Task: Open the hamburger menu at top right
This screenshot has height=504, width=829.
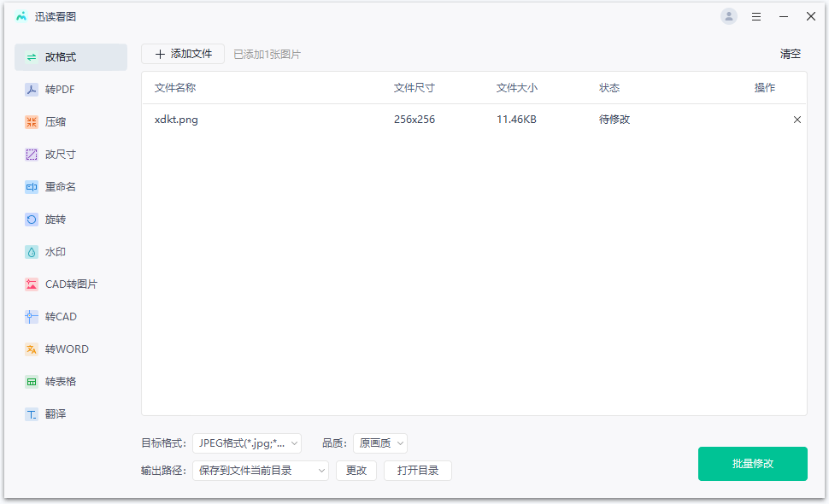Action: (756, 15)
